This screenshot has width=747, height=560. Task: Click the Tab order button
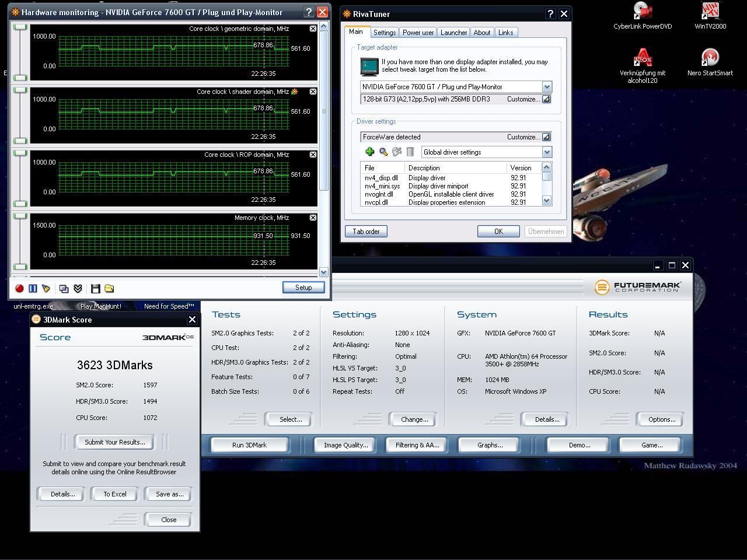(366, 232)
